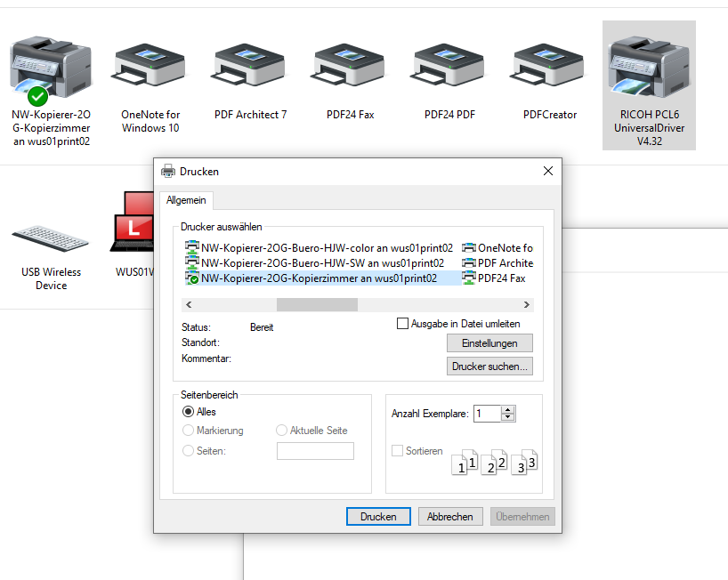This screenshot has width=728, height=580.
Task: Choose the OneNote printer in dialog list
Action: (x=497, y=248)
